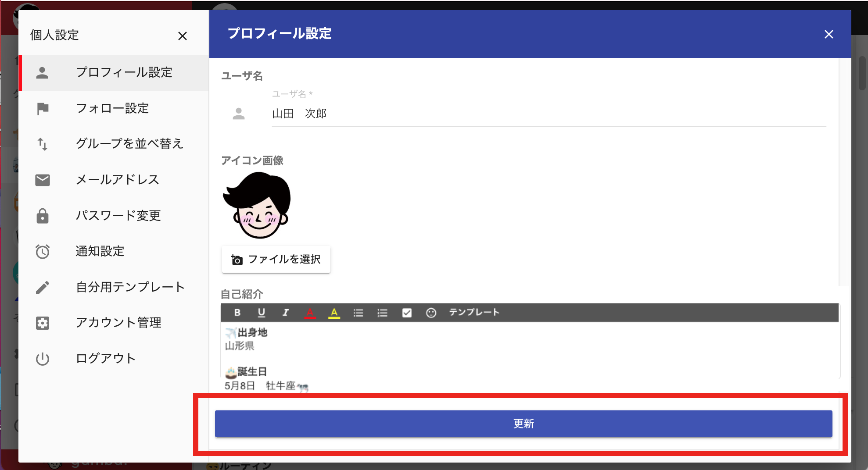Image resolution: width=868 pixels, height=470 pixels.
Task: Open the red text color picker
Action: click(x=310, y=313)
